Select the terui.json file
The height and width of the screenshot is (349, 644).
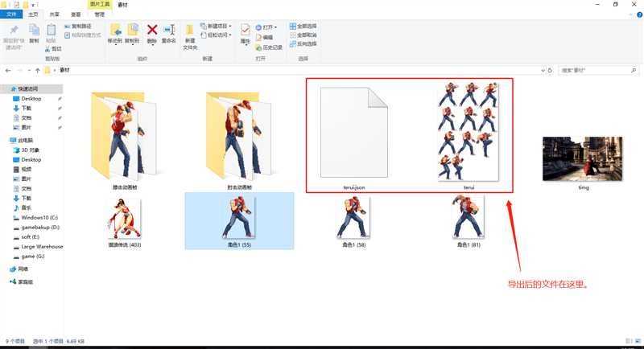coord(353,138)
